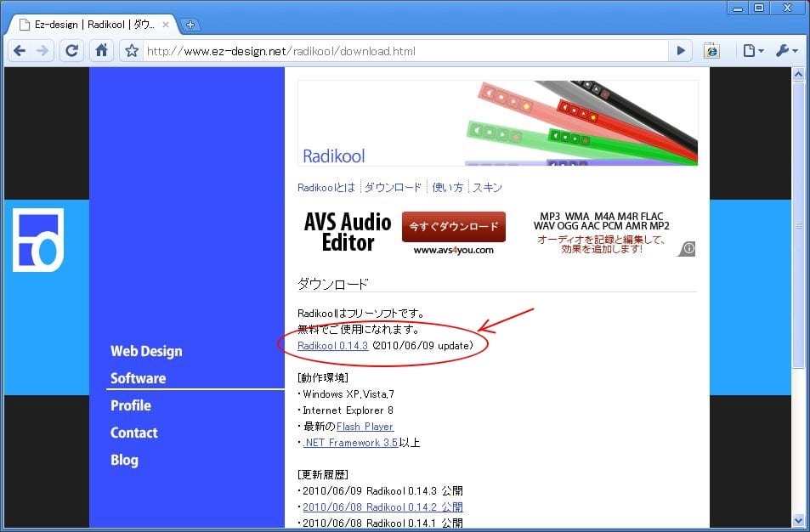Click the Forward navigation arrow

click(42, 51)
